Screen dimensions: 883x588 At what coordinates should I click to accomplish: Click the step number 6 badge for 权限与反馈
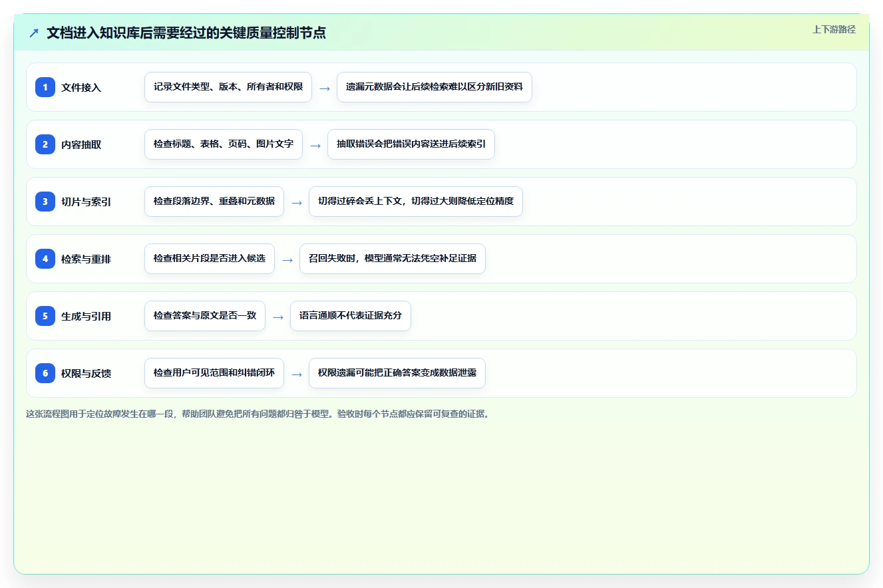(x=45, y=373)
